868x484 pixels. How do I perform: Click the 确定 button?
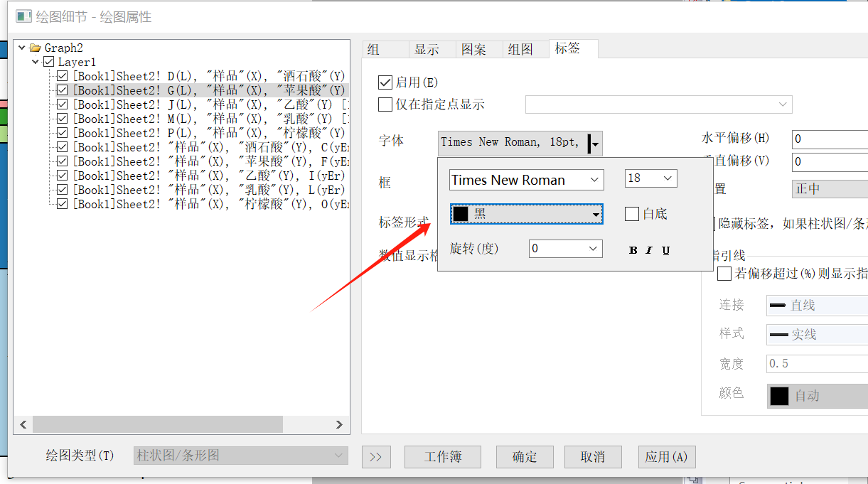[x=525, y=457]
